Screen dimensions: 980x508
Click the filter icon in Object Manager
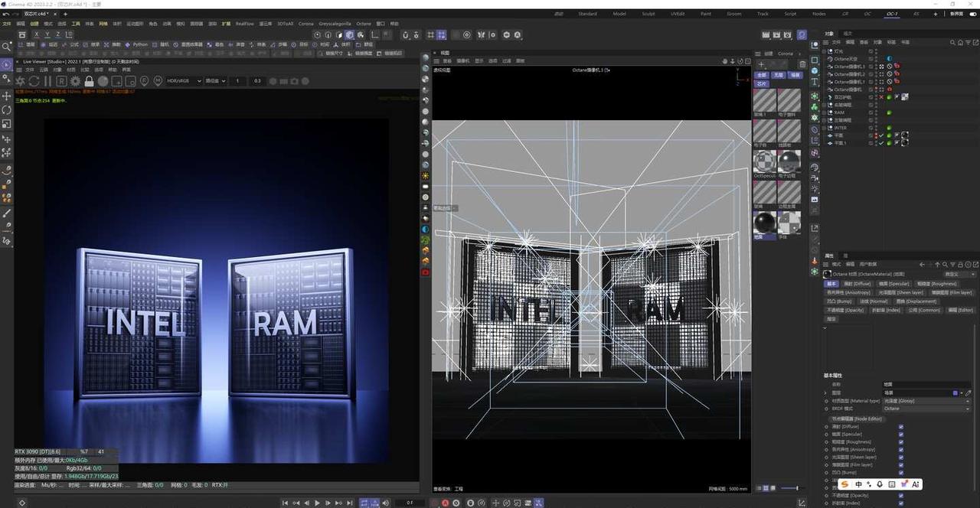click(968, 43)
